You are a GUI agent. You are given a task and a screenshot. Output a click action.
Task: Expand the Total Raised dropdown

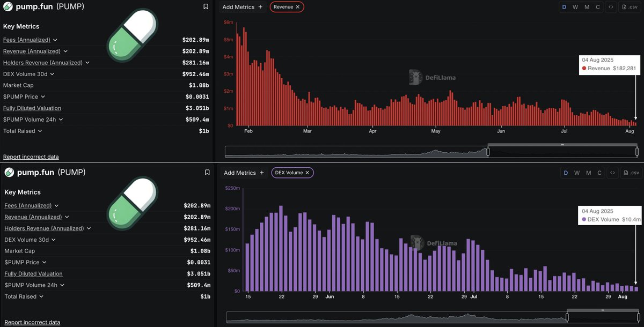coord(41,131)
